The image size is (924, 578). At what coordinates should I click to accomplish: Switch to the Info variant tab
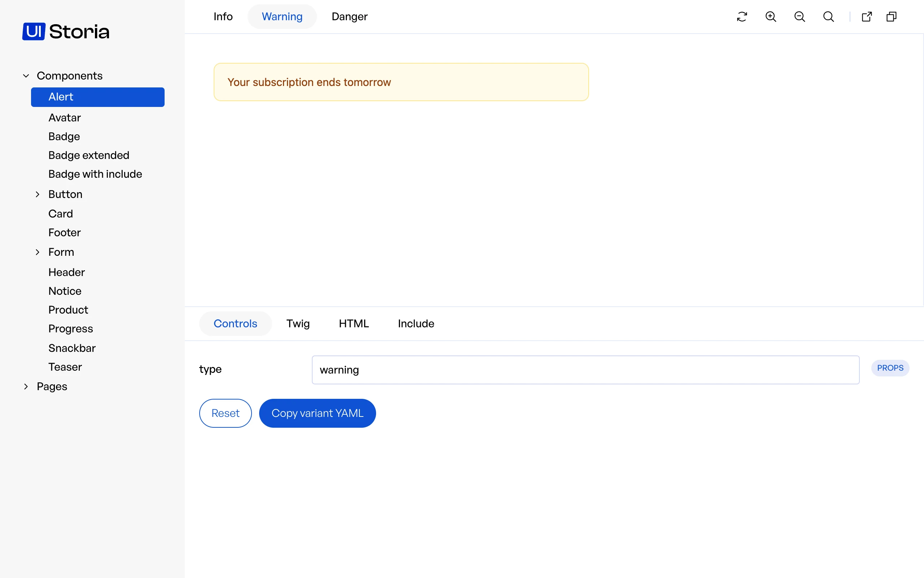click(223, 17)
